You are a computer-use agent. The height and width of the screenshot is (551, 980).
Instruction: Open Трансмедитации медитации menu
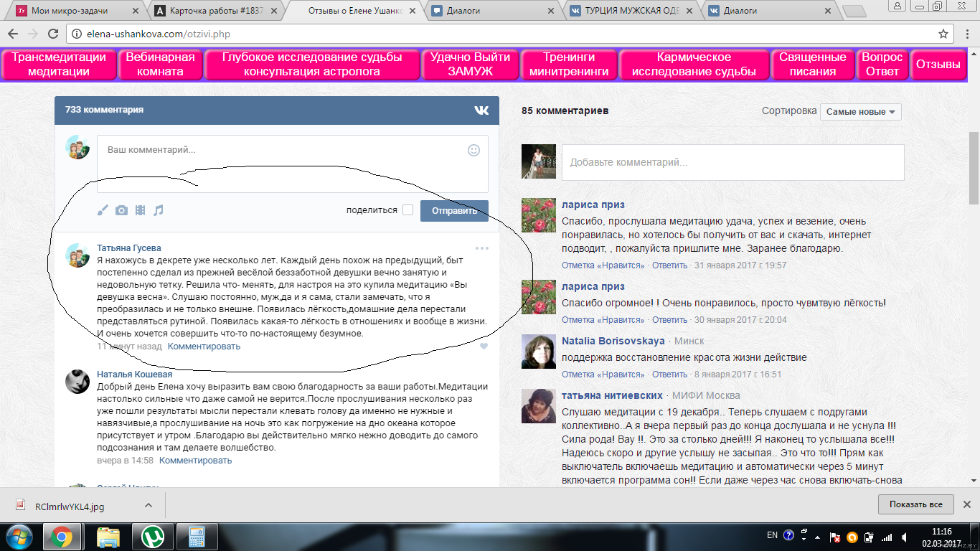(59, 64)
